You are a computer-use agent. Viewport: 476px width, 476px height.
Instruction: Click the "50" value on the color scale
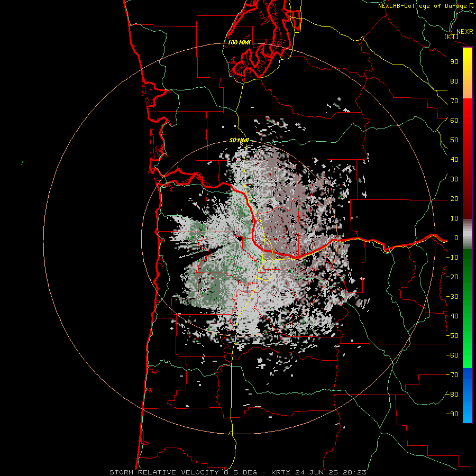[x=454, y=140]
